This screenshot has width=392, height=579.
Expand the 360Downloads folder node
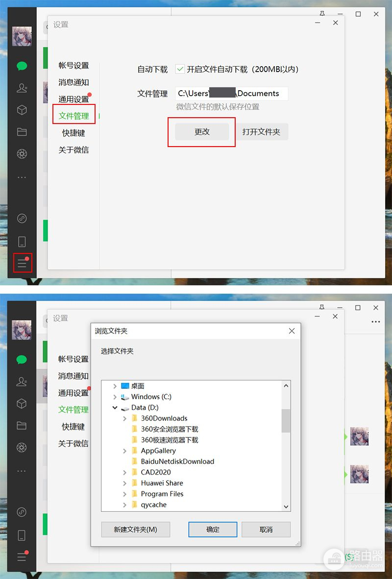[x=125, y=418]
